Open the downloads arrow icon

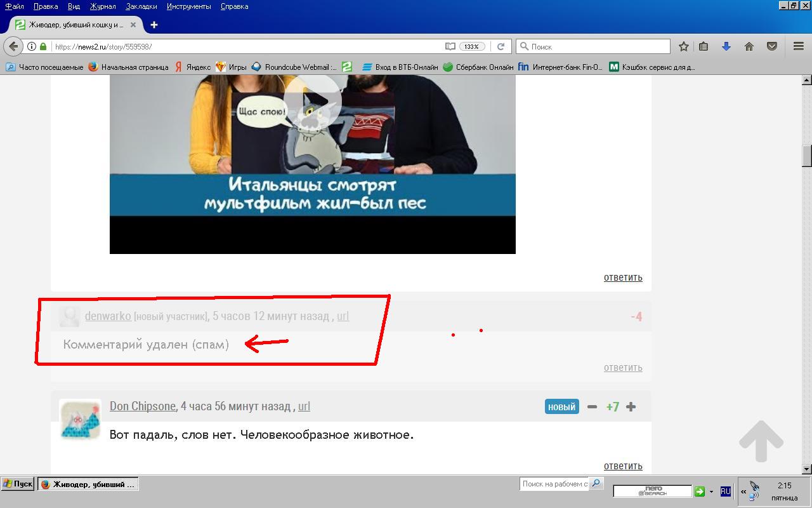pos(726,46)
